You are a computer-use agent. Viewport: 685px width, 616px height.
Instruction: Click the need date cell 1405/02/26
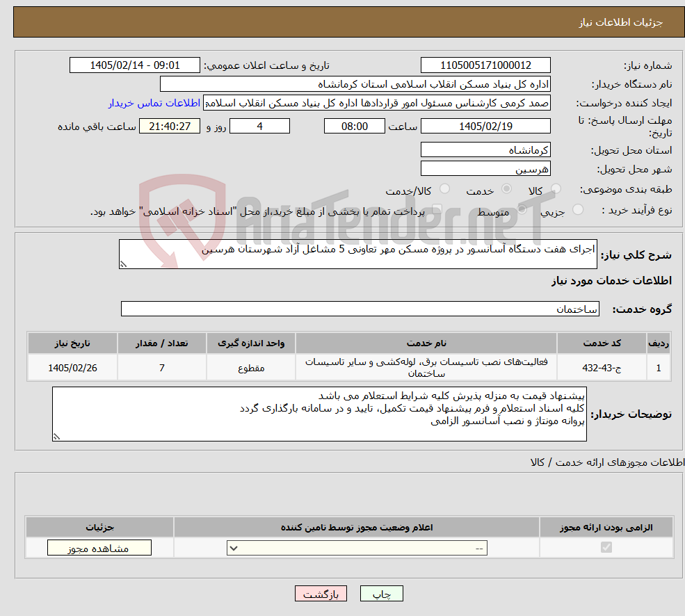[72, 367]
